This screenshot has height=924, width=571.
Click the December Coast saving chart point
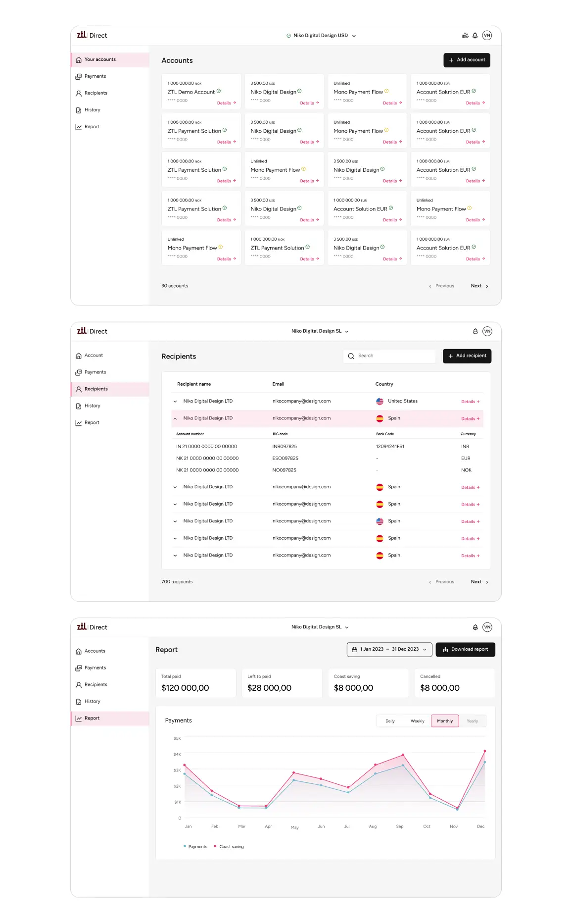tap(484, 751)
